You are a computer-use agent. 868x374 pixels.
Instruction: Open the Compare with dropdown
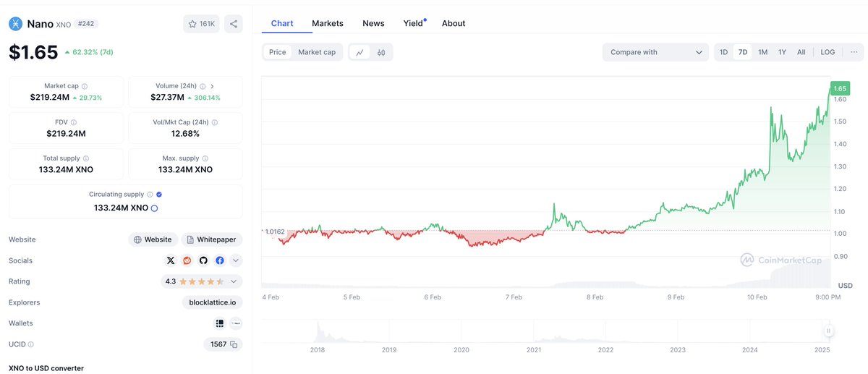(x=656, y=52)
